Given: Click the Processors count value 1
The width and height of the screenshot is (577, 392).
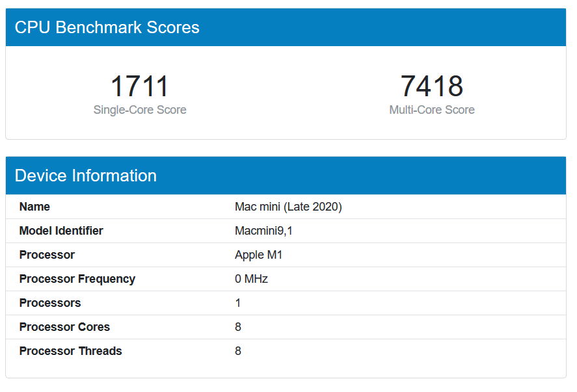Looking at the screenshot, I should 238,303.
